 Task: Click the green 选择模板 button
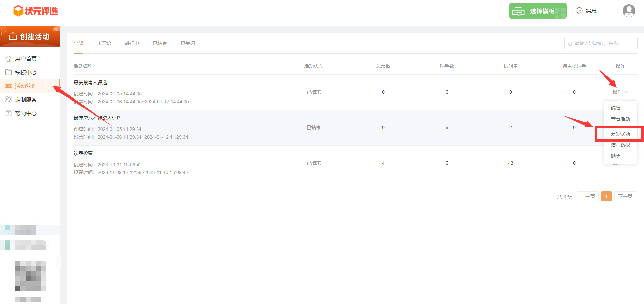click(538, 11)
